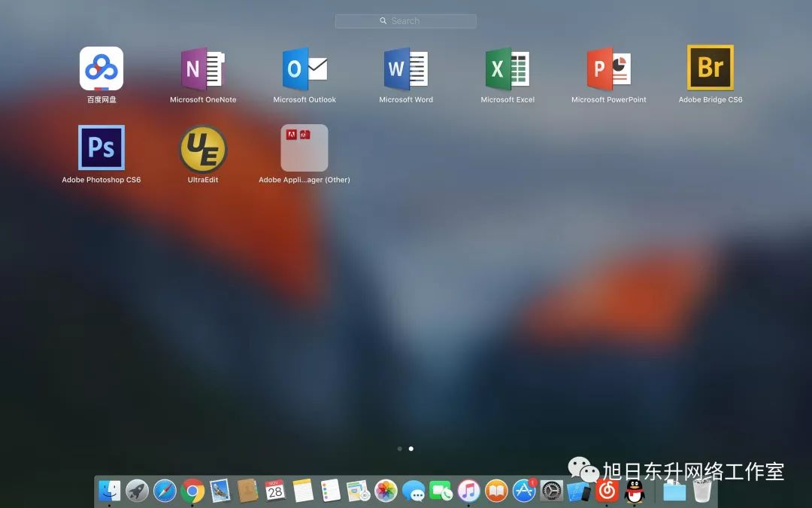
Task: Click the Launchpad Search field
Action: point(406,21)
